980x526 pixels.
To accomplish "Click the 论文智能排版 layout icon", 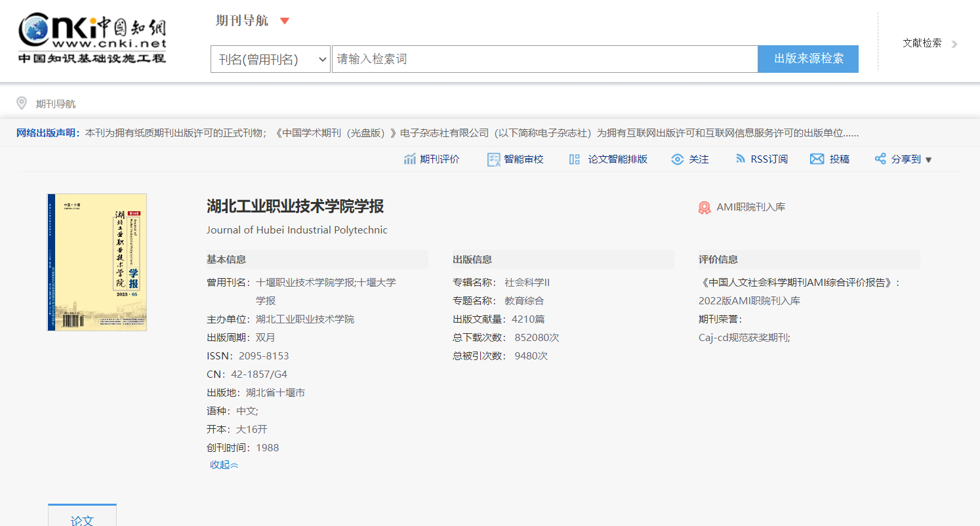I will 575,159.
